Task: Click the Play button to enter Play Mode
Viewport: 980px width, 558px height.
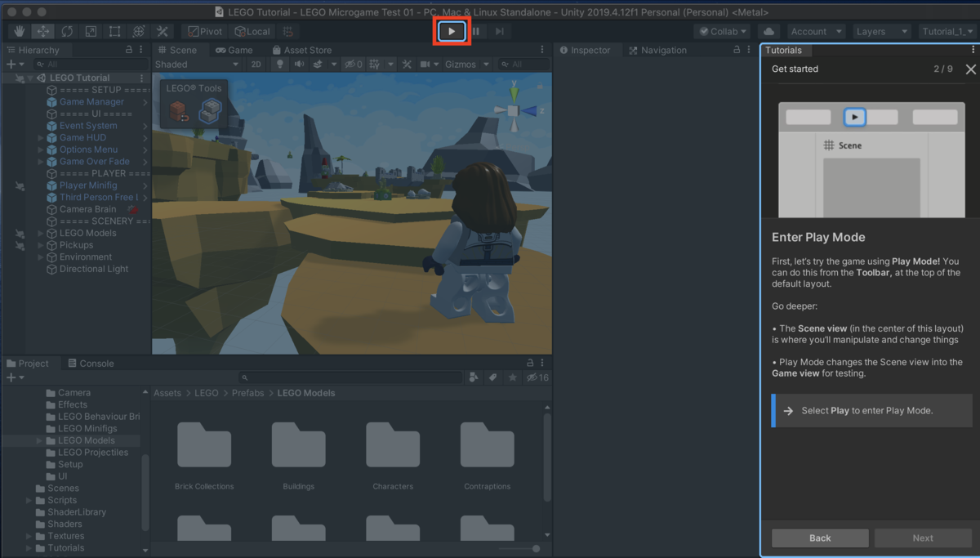Action: (x=452, y=31)
